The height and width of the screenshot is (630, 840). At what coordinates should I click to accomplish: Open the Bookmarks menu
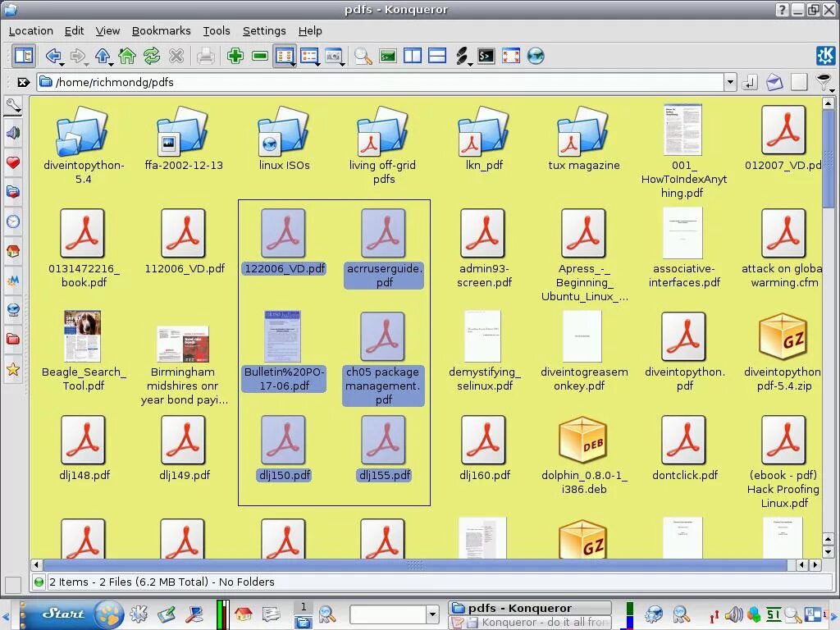click(x=162, y=30)
